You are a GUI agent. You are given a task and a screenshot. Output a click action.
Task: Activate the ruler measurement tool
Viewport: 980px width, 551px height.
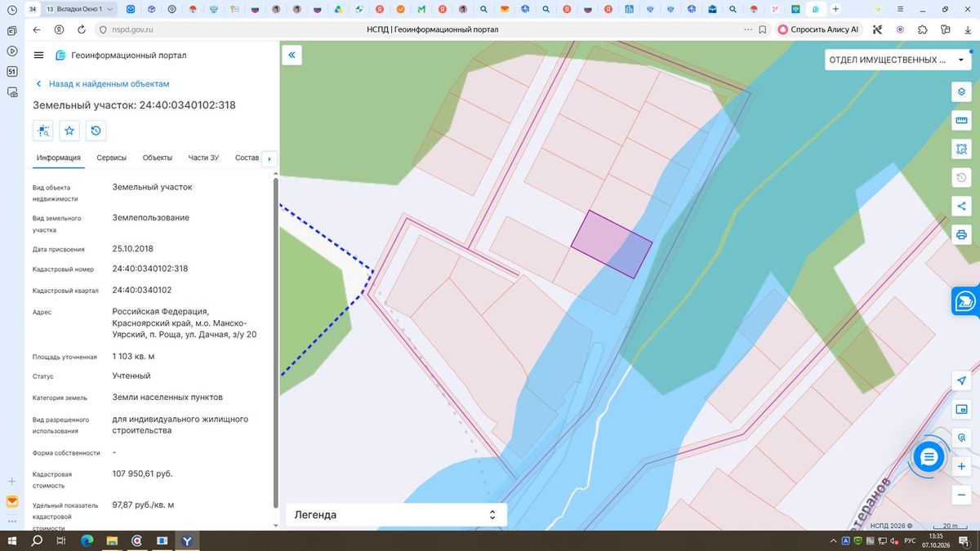tap(961, 121)
